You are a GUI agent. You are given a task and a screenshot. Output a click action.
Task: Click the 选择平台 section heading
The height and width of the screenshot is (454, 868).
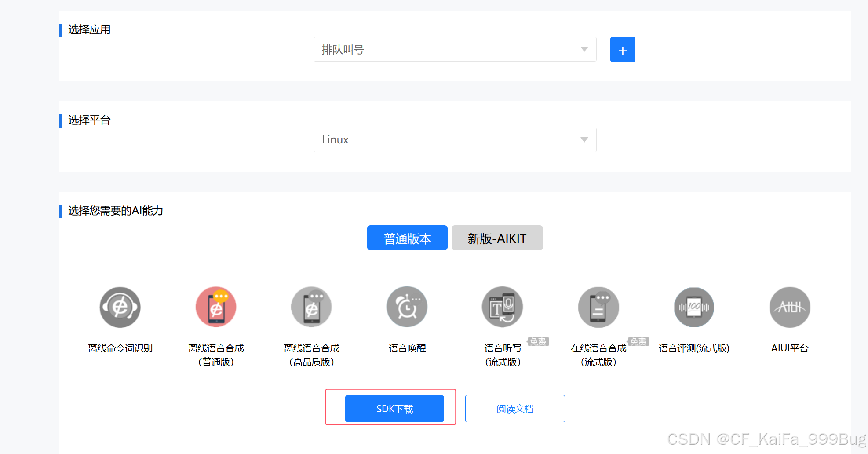[x=89, y=120]
